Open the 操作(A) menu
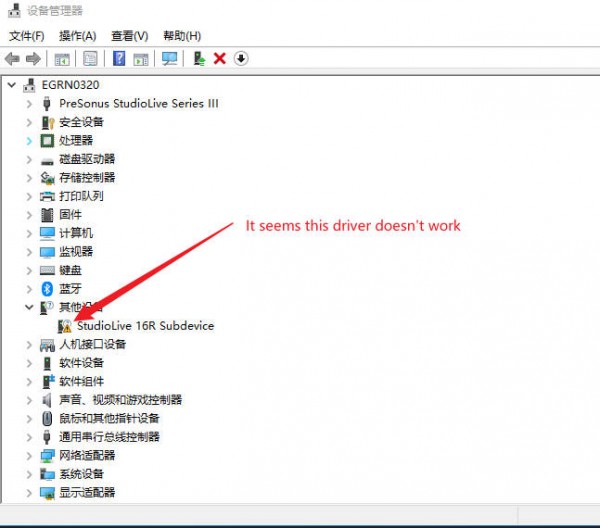Image resolution: width=600 pixels, height=528 pixels. pos(77,36)
